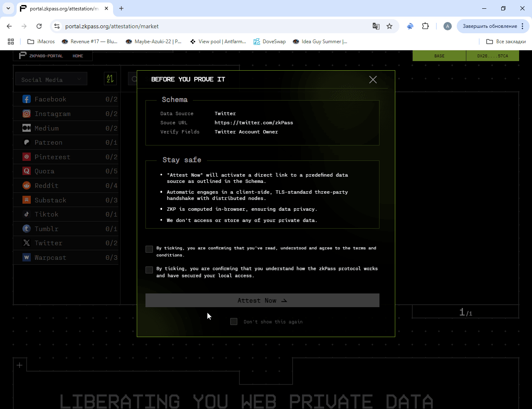
Task: Click the BASE network button
Action: click(439, 56)
